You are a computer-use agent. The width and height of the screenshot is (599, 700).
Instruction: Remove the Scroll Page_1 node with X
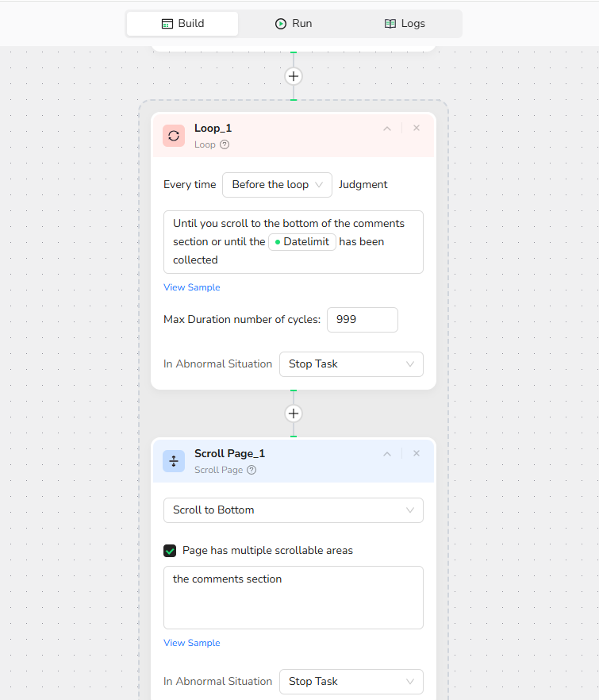[x=417, y=453]
